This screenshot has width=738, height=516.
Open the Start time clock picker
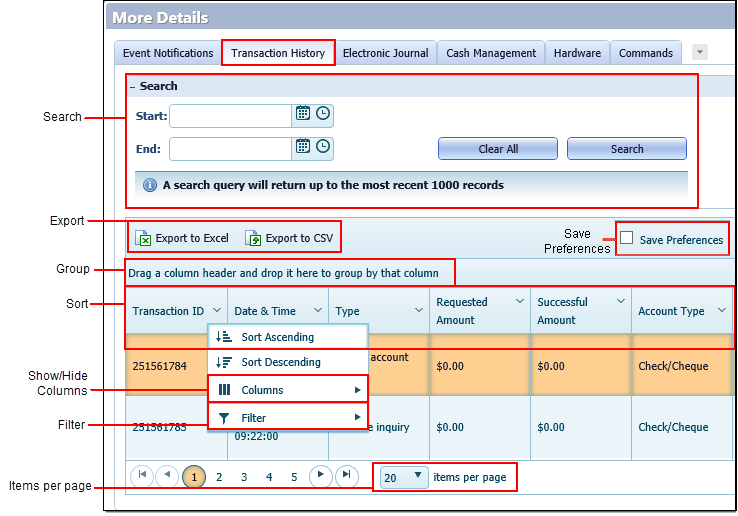point(323,113)
